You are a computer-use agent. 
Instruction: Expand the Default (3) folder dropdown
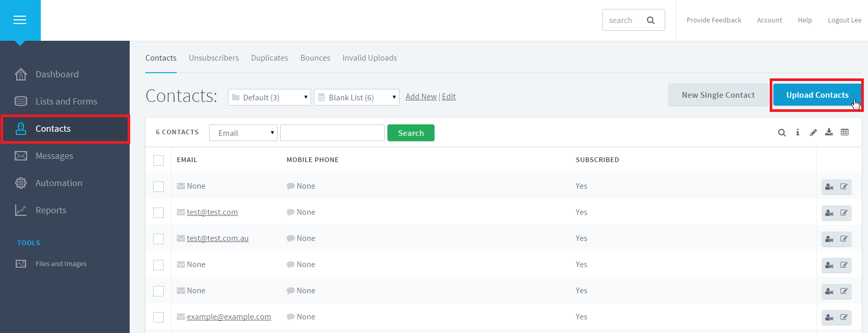(269, 97)
